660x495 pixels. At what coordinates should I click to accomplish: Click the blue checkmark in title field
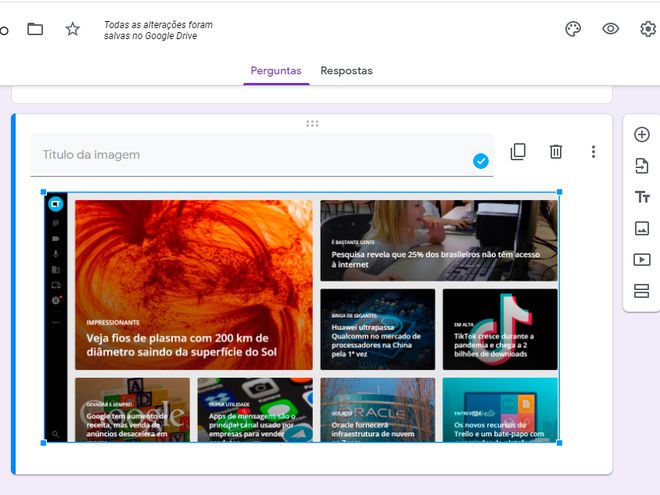pyautogui.click(x=481, y=161)
